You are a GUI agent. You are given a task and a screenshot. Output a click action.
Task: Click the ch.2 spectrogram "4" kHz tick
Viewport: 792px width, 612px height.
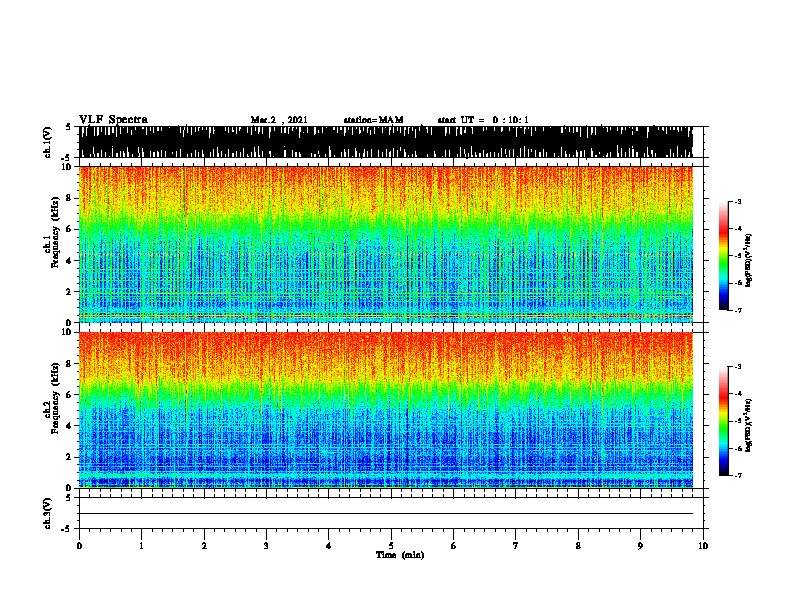click(70, 426)
